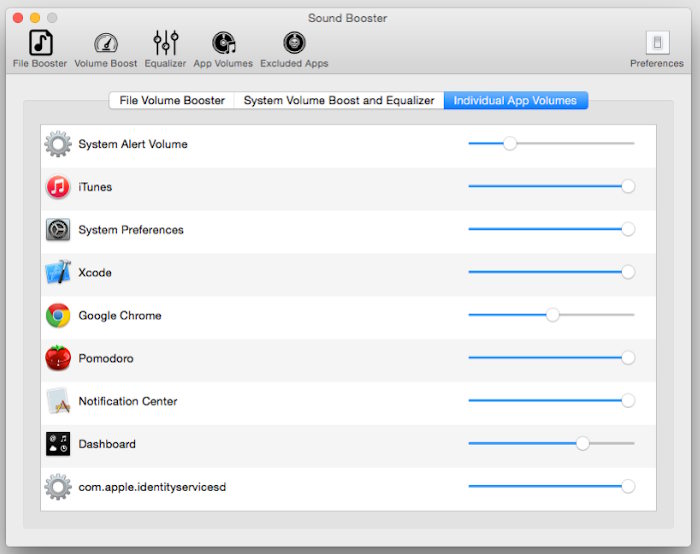Select the Notification Center row label
This screenshot has height=554, width=700.
128,401
